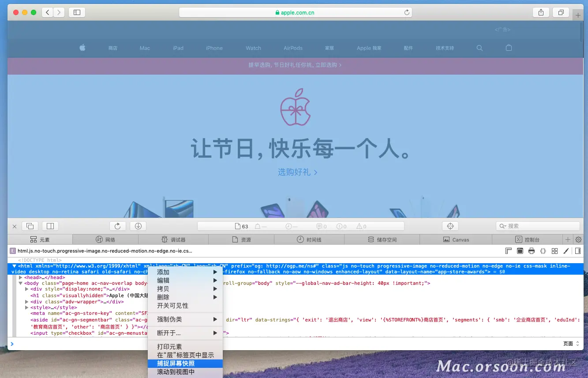
Task: Toggle the brackets icon in elements toolbar
Action: pyautogui.click(x=543, y=251)
